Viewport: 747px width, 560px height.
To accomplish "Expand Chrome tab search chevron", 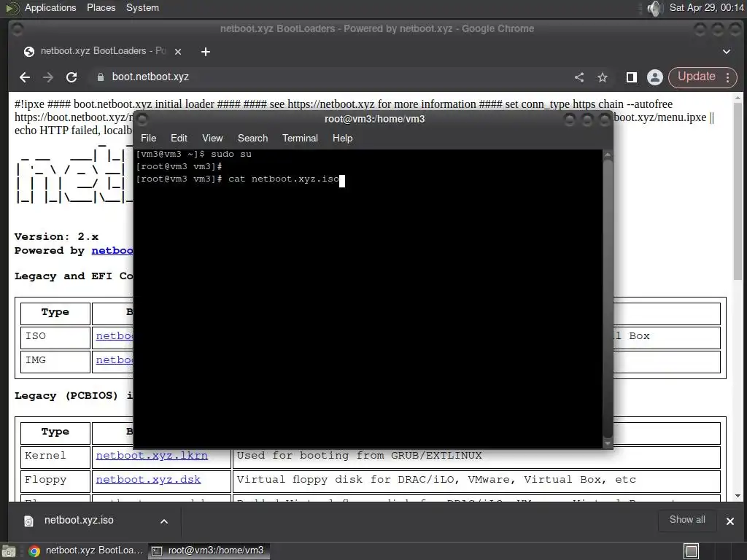I will (727, 52).
